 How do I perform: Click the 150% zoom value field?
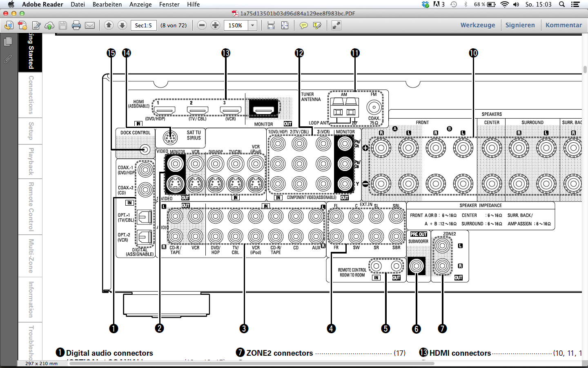[236, 25]
